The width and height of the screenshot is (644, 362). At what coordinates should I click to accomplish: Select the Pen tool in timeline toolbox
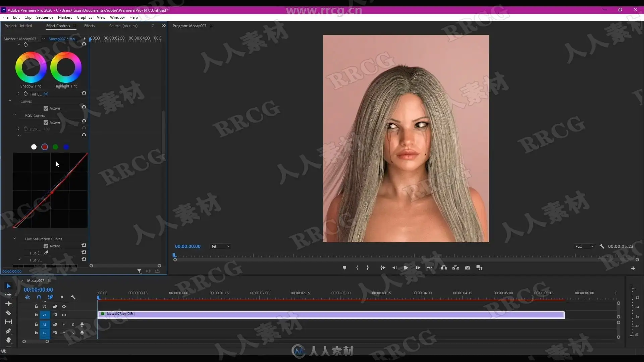(8, 331)
